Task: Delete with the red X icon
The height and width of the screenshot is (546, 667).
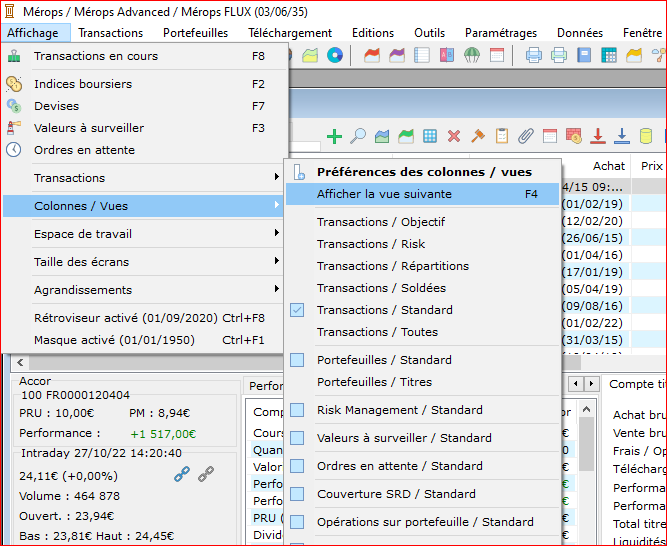Action: click(454, 136)
